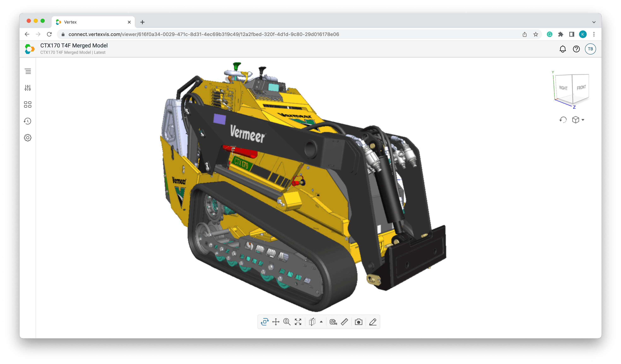Open the viewer settings gear

coord(28,138)
